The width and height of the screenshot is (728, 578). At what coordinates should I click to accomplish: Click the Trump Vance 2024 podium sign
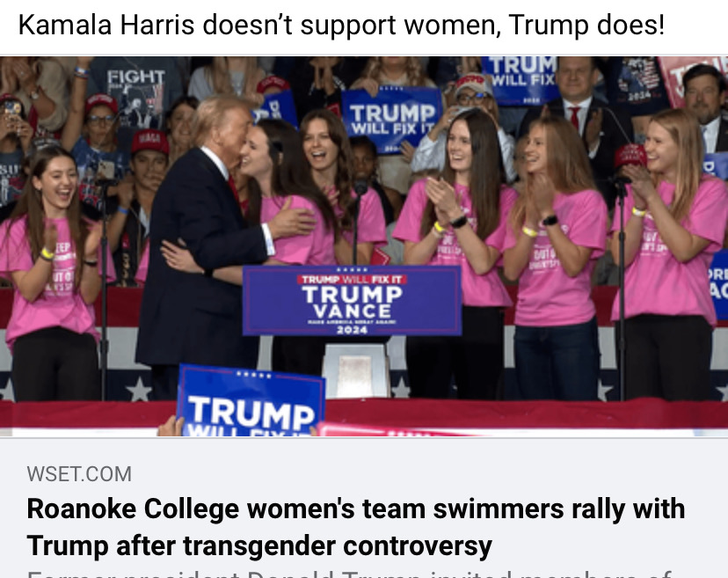352,301
